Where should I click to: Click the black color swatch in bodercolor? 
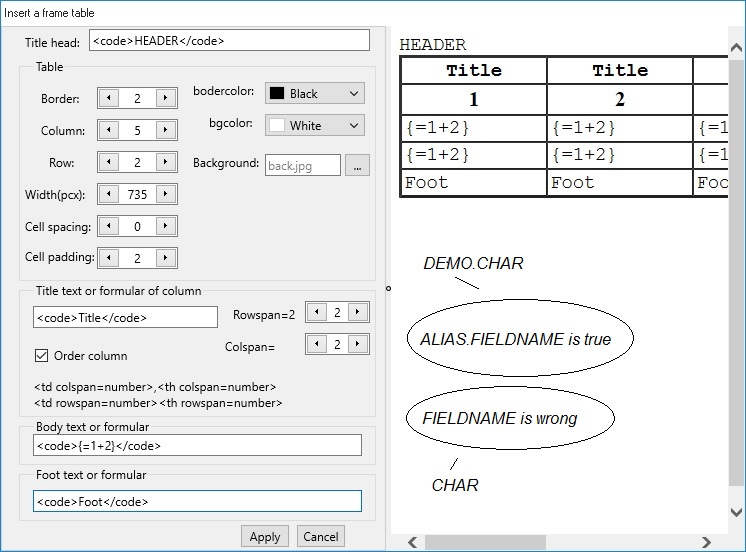coord(277,93)
